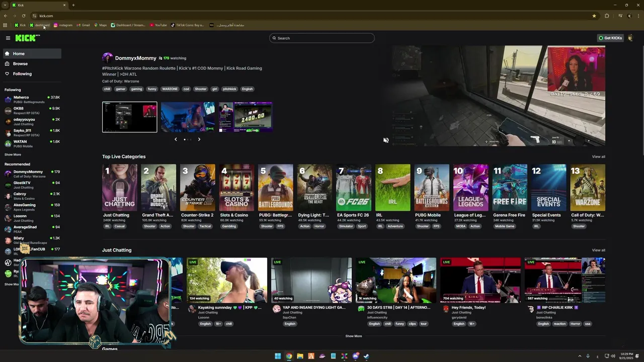Open Chrome tab search dropdown
This screenshot has height=362, width=644.
[5, 5]
